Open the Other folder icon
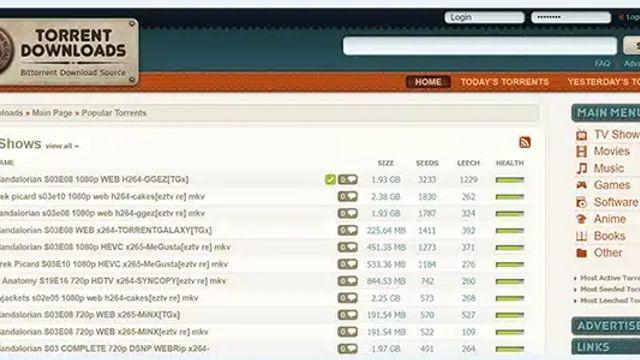Viewport: 640px width, 360px height. pos(581,253)
